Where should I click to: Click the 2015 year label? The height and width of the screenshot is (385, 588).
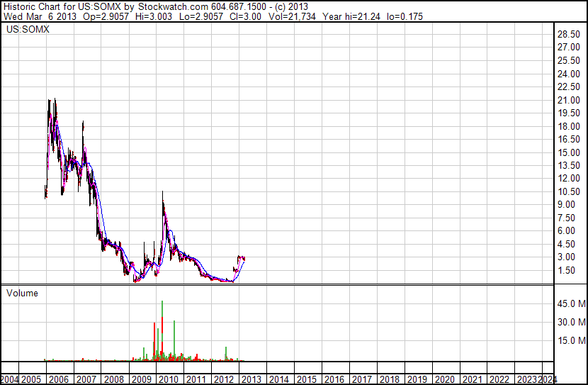[307, 379]
